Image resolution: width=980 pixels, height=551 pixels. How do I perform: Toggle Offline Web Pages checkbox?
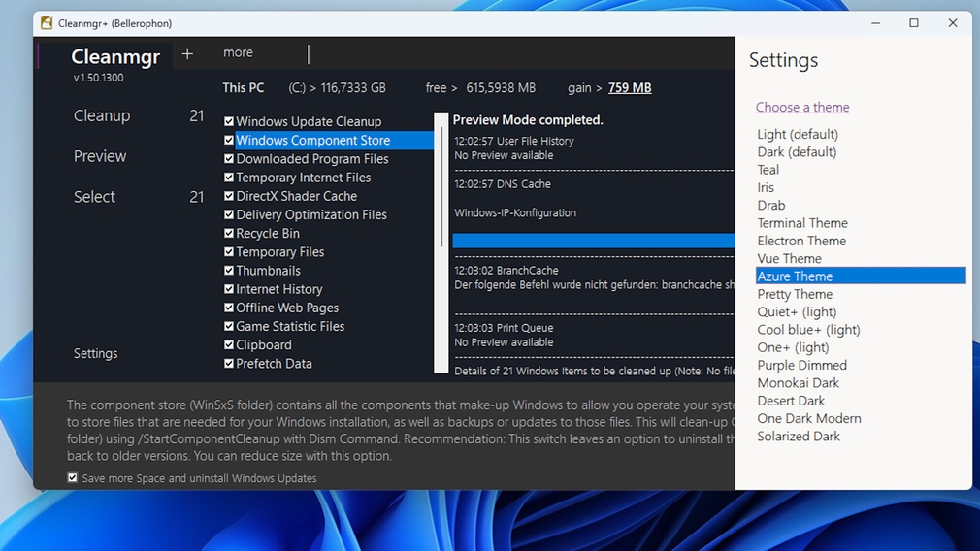tap(229, 308)
